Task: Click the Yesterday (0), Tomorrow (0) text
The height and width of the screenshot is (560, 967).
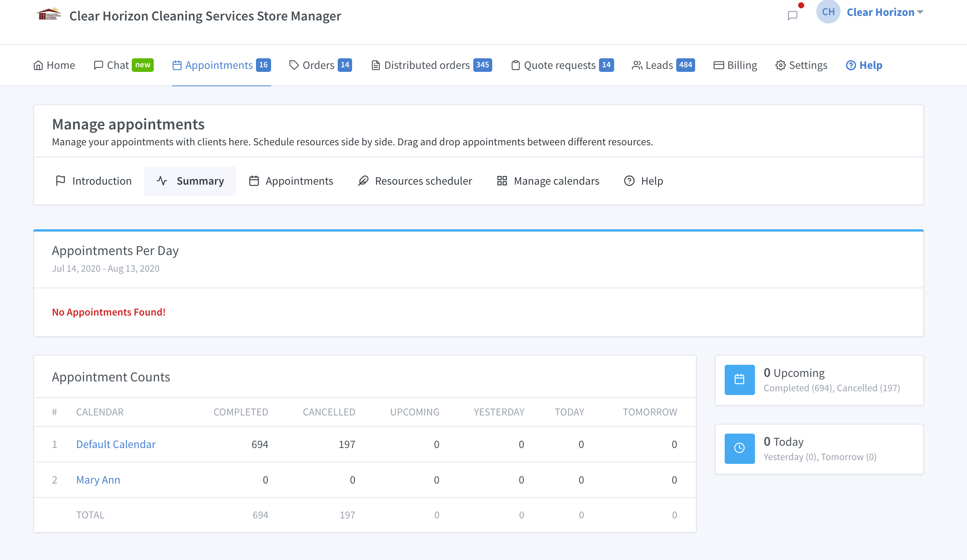Action: click(820, 457)
